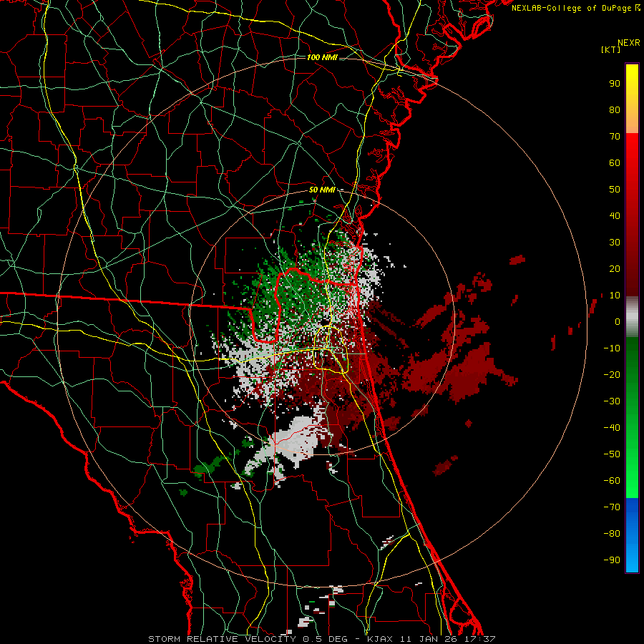Click the 0 value on the velocity scale
The height and width of the screenshot is (644, 644).
618,321
